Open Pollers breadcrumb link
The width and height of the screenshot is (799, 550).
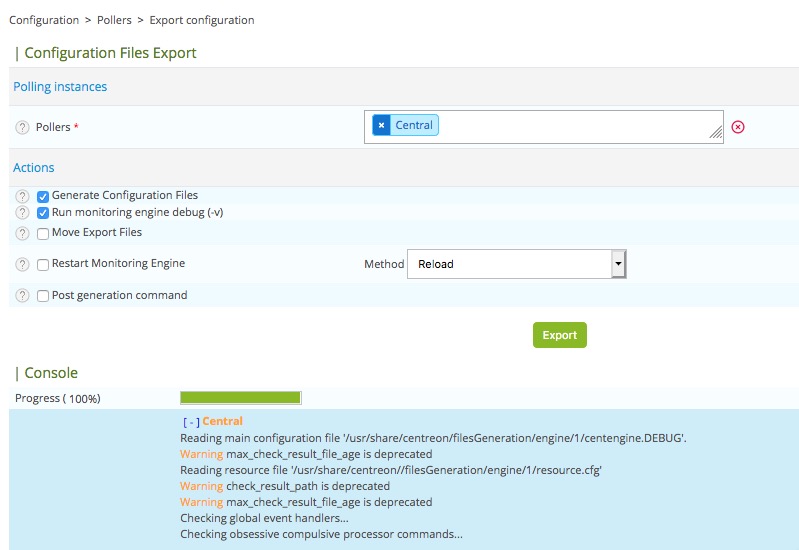(x=114, y=20)
